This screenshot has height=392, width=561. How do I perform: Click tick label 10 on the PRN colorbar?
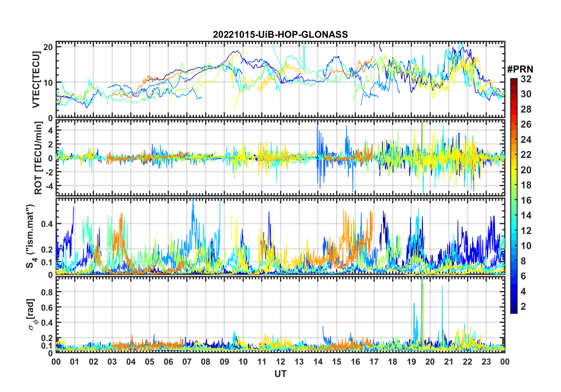coord(526,246)
